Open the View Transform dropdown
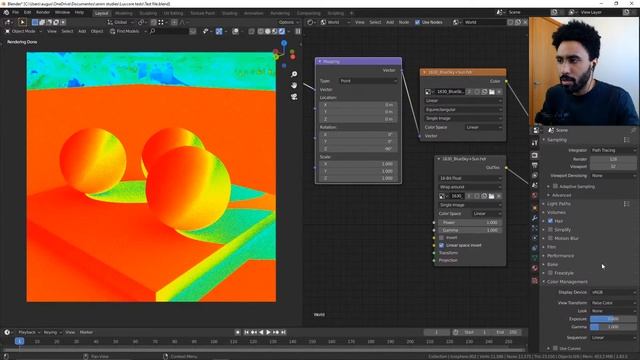The height and width of the screenshot is (360, 640). point(613,303)
